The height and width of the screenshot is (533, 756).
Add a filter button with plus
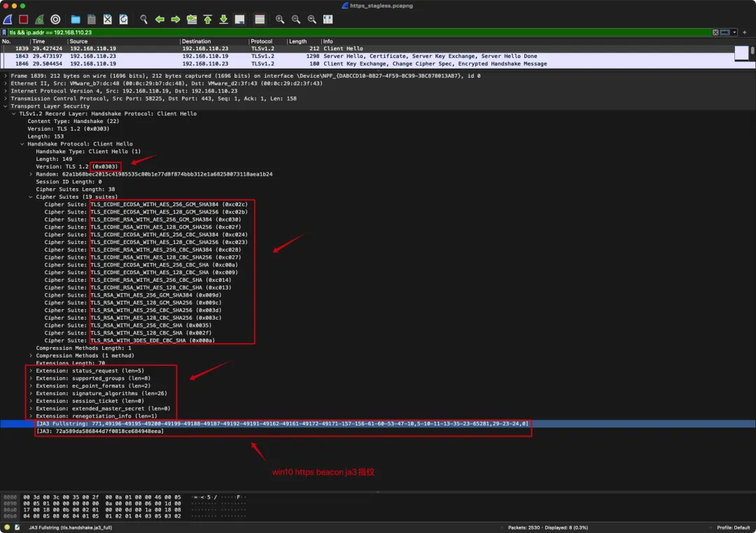point(744,32)
